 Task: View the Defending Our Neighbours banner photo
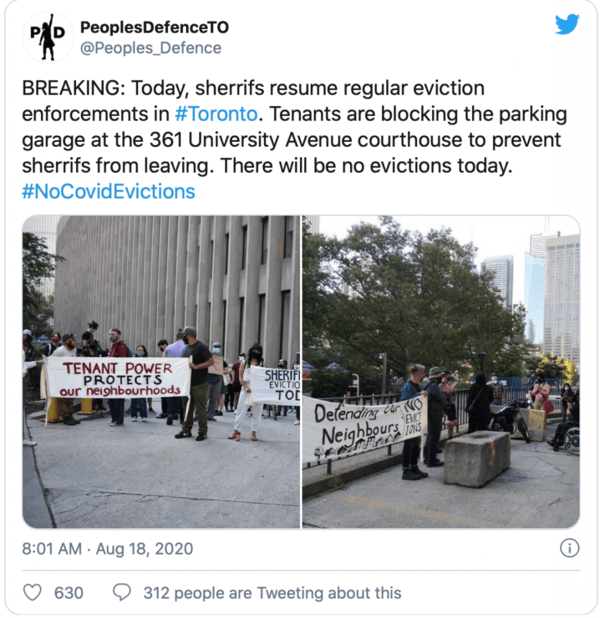pyautogui.click(x=441, y=372)
